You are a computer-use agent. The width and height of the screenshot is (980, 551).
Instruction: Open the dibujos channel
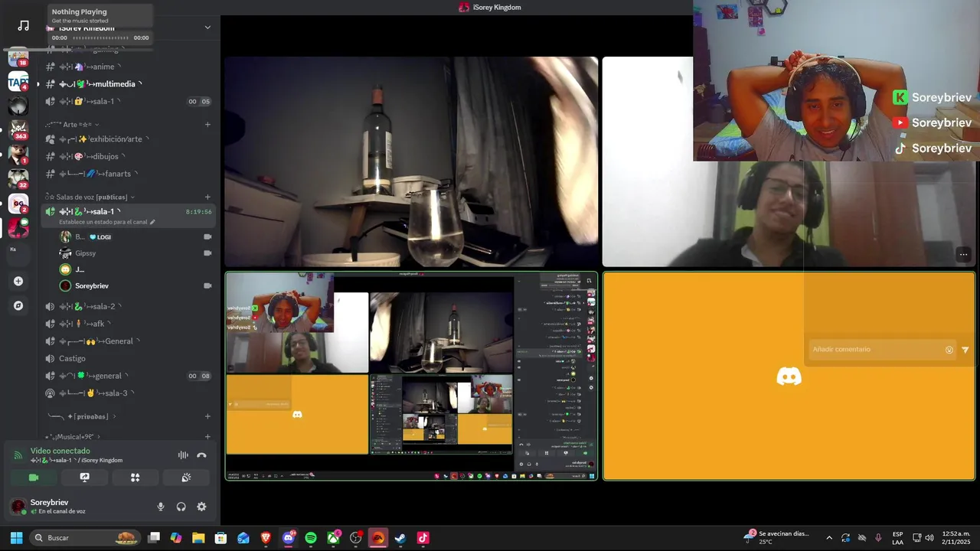point(129,156)
